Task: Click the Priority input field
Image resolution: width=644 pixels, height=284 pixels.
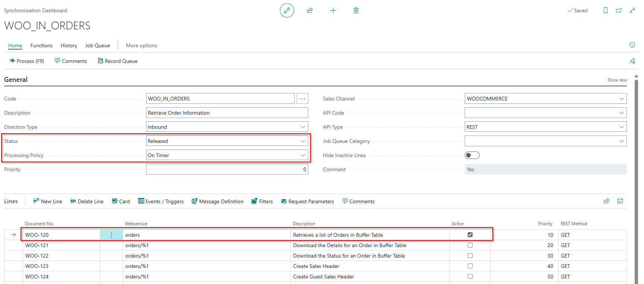Action: click(x=227, y=169)
